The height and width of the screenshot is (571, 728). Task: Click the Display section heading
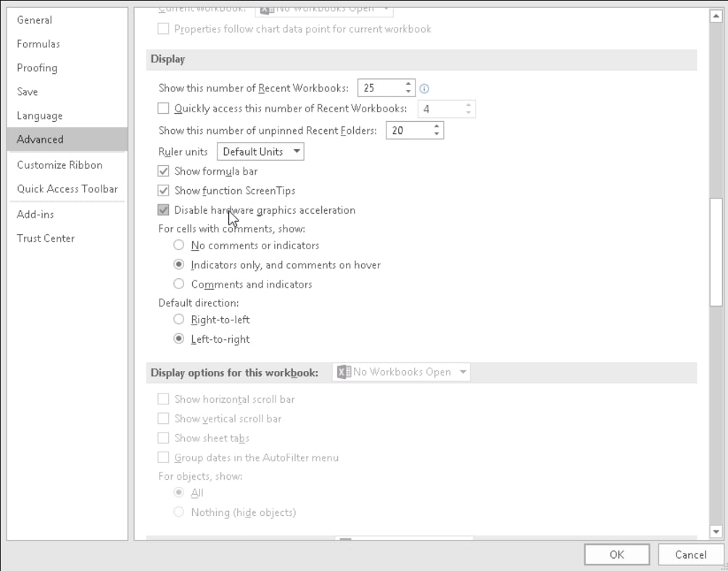tap(167, 59)
